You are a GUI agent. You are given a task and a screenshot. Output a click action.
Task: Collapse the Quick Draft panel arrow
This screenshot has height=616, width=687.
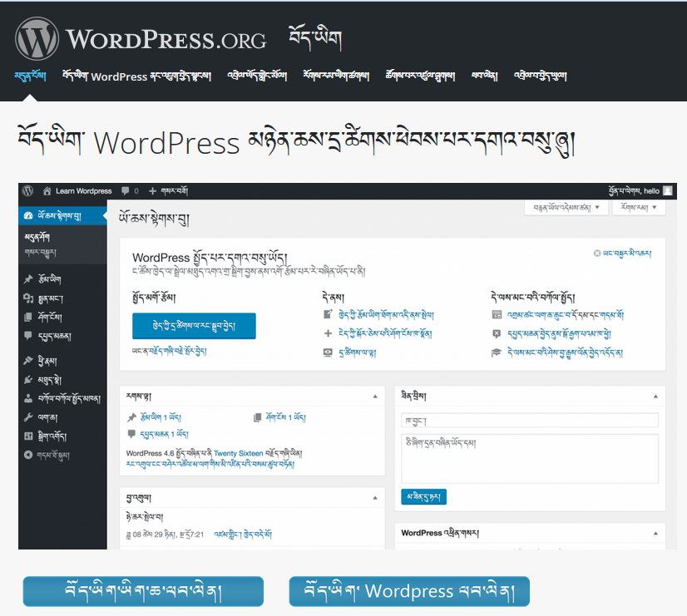655,397
